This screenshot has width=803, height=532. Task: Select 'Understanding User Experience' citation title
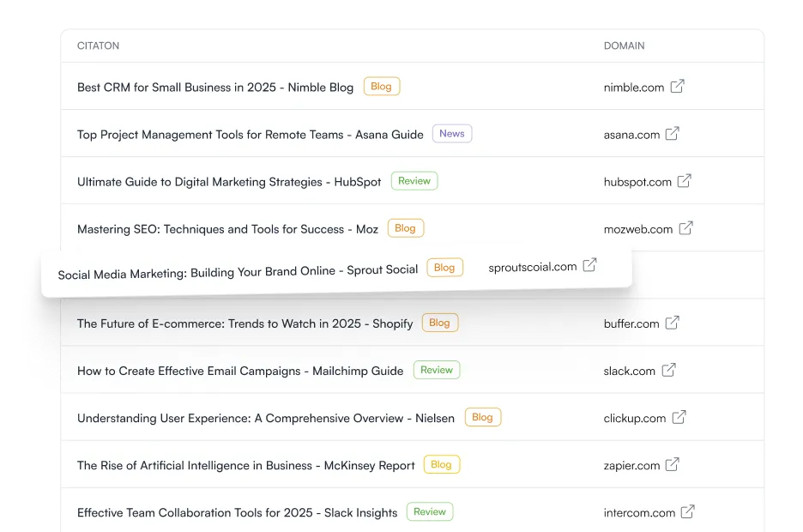point(266,419)
